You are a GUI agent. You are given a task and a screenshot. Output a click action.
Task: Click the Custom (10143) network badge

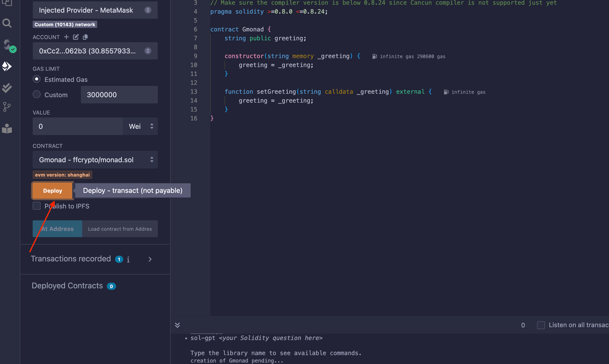click(x=65, y=24)
